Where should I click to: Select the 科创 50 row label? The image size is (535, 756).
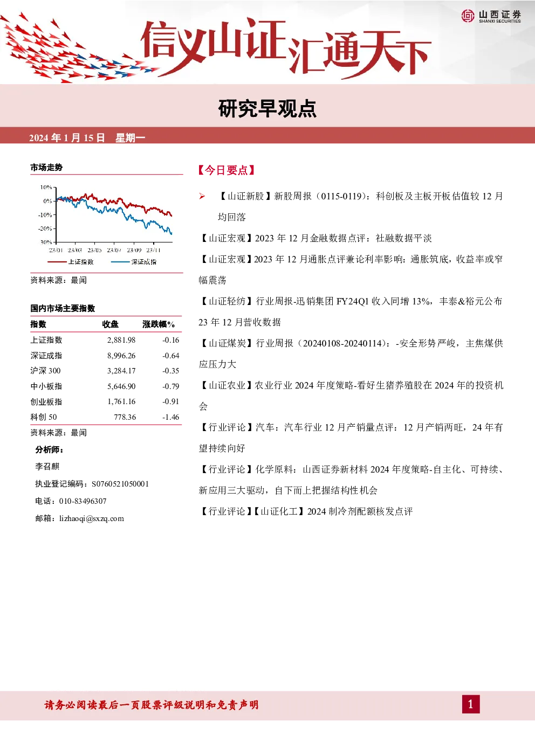pos(44,417)
